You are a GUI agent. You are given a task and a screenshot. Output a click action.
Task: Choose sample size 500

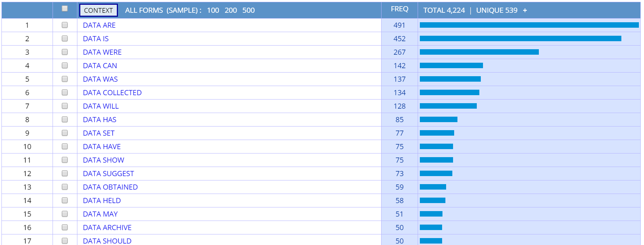coord(249,10)
